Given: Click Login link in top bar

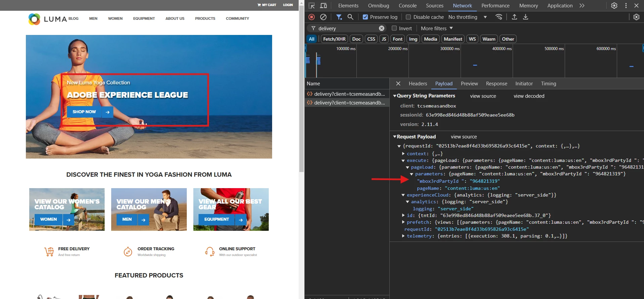Looking at the screenshot, I should coord(288,5).
